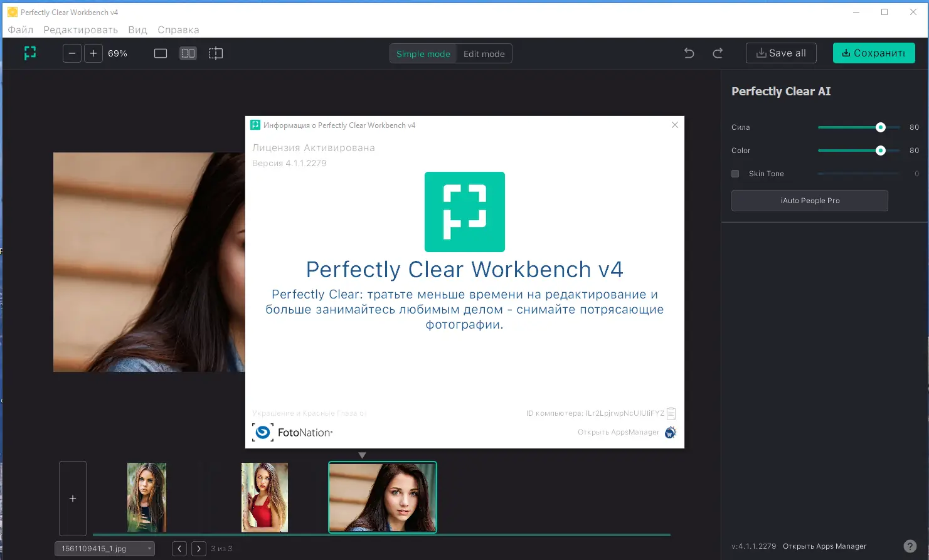Screen dimensions: 929x560
Task: Select the red dress photo thumbnail
Action: [264, 497]
